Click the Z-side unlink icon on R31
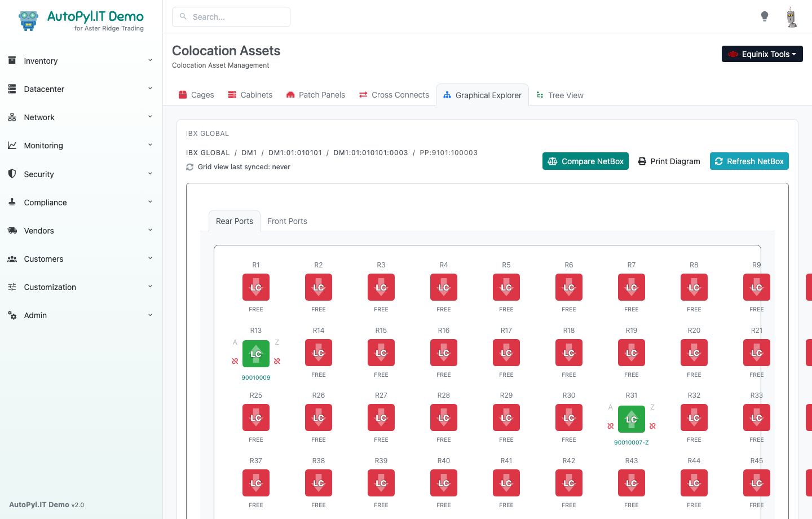 (652, 426)
